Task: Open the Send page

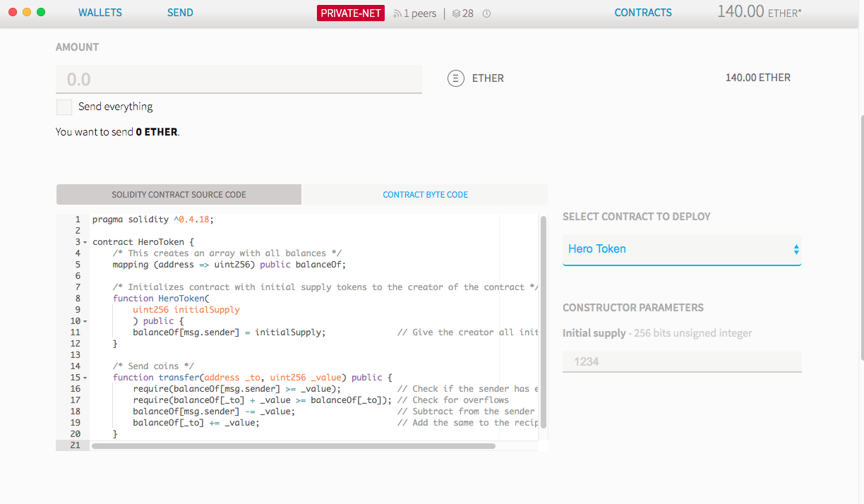Action: 180,13
